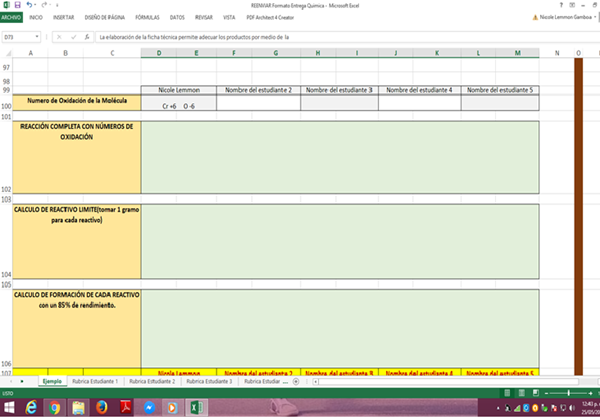
Task: Click the Name Box showing D73
Action: pyautogui.click(x=18, y=37)
